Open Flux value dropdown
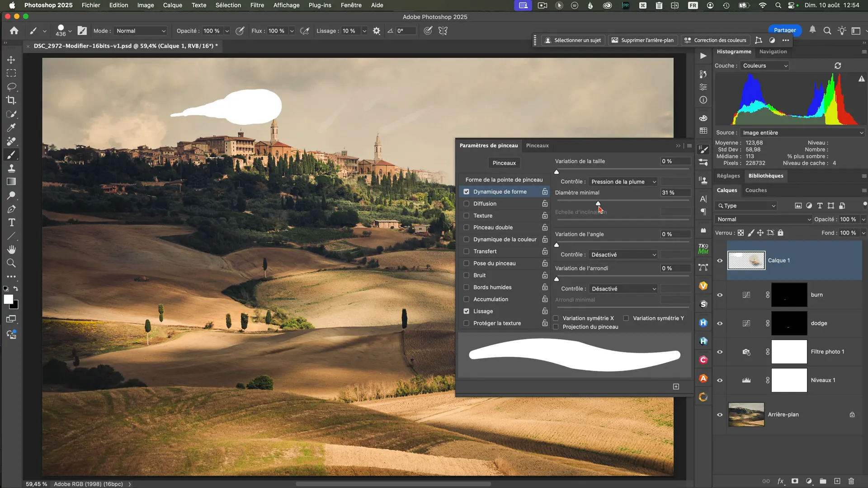The image size is (868, 488). (x=292, y=31)
